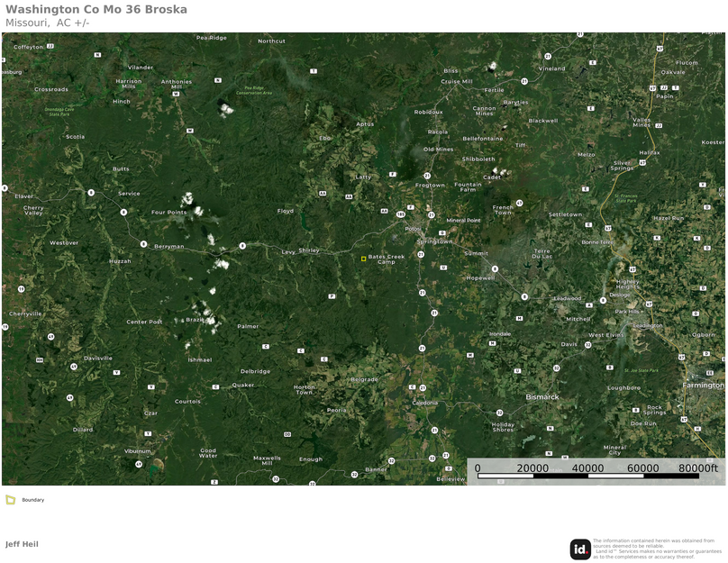728x563 pixels.
Task: Click the Washington Co Mo 36 Broska title
Action: pos(96,9)
